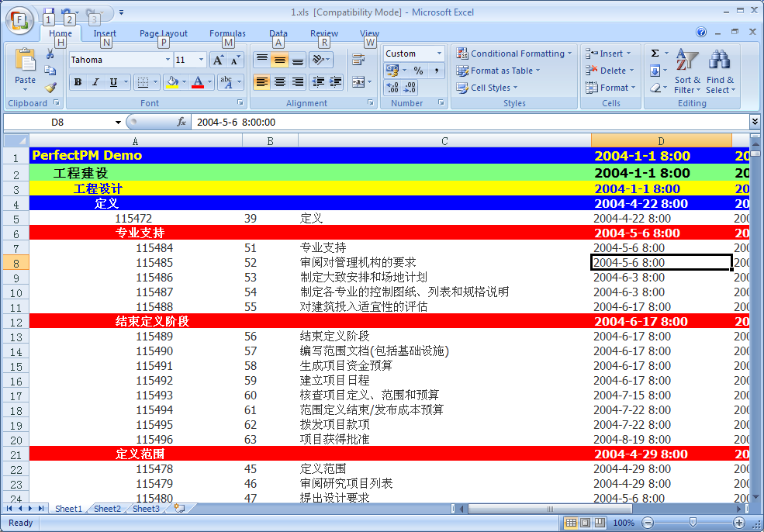Open Find & Select binoculars
Screen dimensions: 764x532
click(720, 71)
